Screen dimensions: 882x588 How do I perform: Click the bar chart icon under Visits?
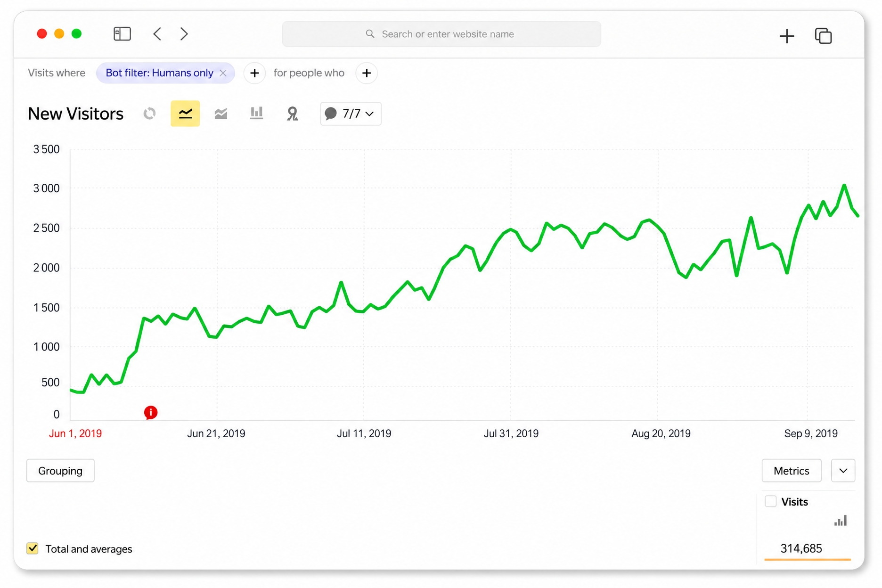[x=841, y=521]
